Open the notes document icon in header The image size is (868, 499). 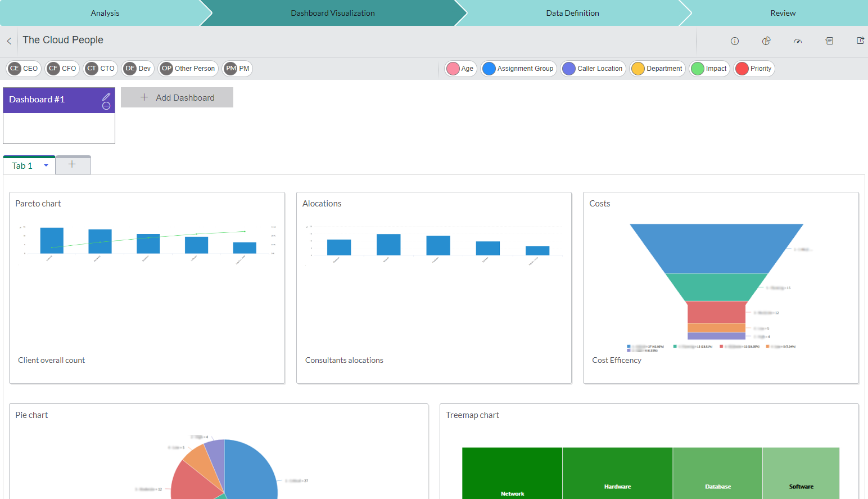(829, 41)
